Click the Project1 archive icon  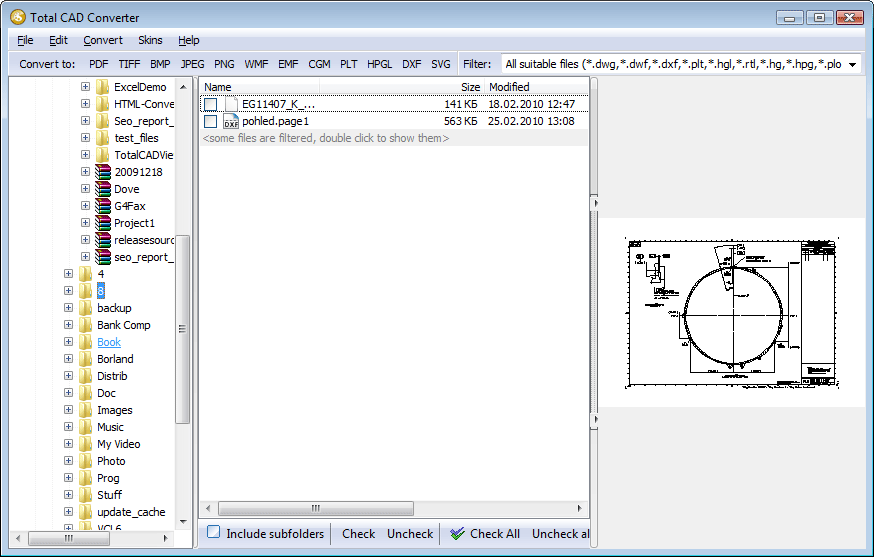tap(103, 223)
